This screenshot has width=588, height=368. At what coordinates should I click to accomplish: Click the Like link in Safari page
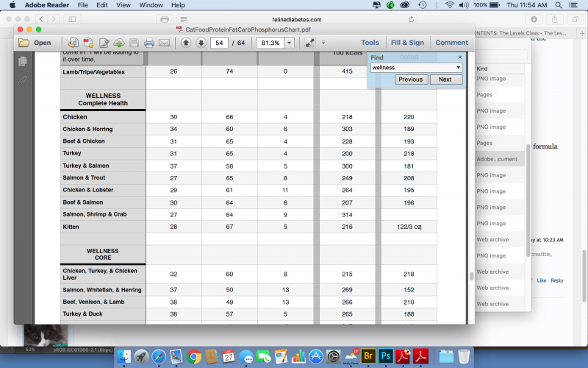(x=542, y=280)
